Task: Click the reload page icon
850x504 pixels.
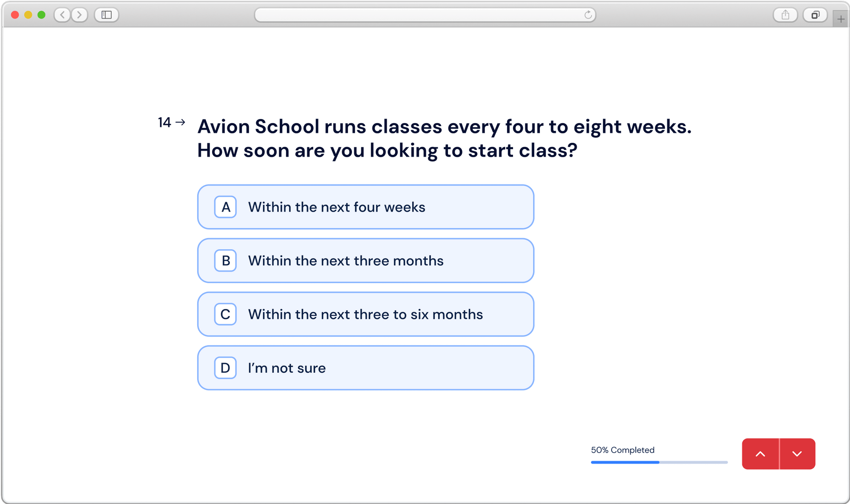Action: pyautogui.click(x=587, y=15)
